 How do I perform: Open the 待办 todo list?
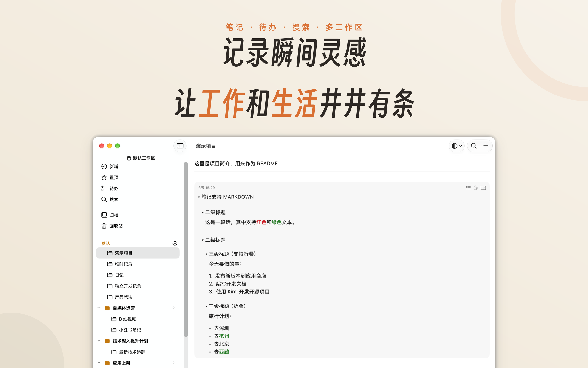click(x=138, y=188)
